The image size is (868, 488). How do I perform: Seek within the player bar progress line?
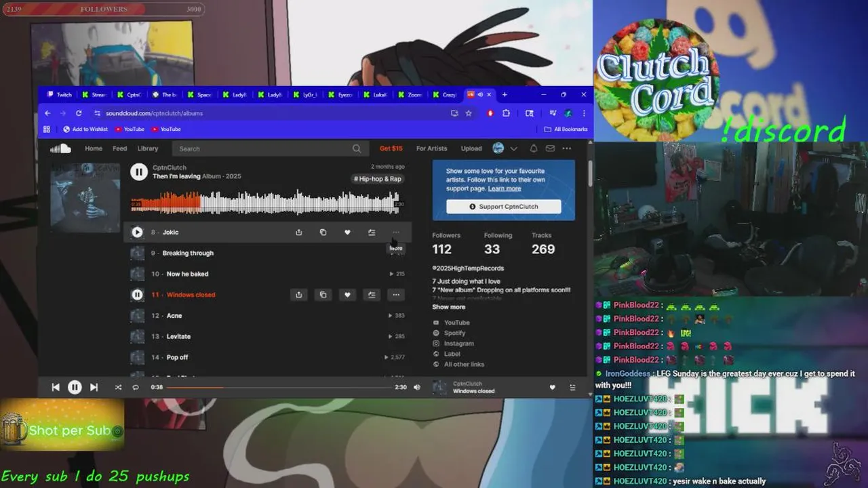279,387
